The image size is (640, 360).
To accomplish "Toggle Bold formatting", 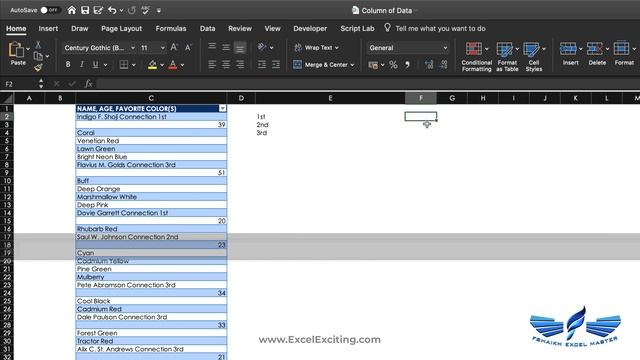I will pos(68,64).
